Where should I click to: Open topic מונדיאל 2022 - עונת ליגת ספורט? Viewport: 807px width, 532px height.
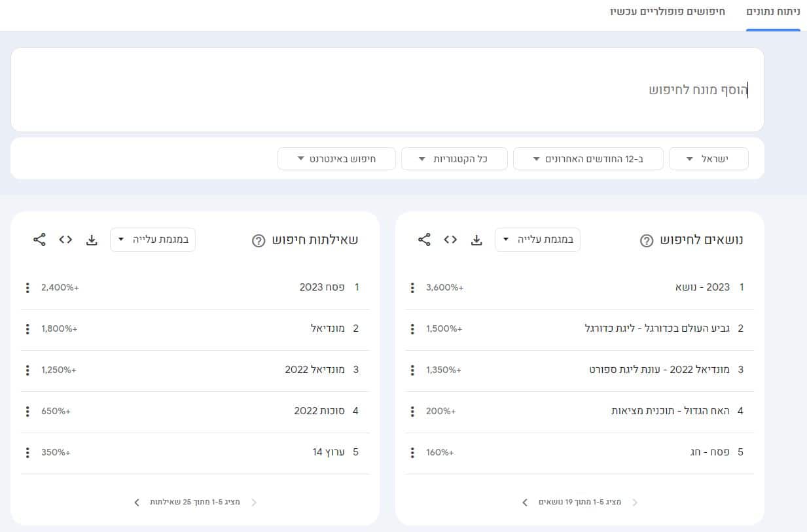click(659, 370)
